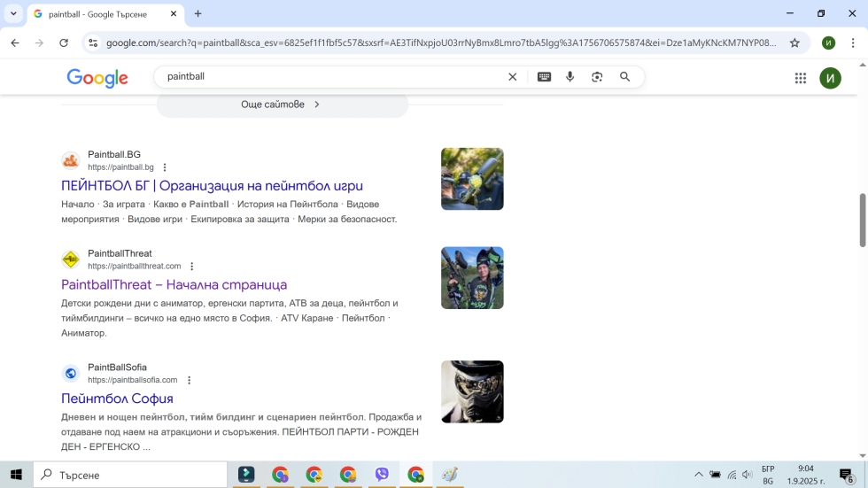Reload the current page

pyautogui.click(x=64, y=43)
